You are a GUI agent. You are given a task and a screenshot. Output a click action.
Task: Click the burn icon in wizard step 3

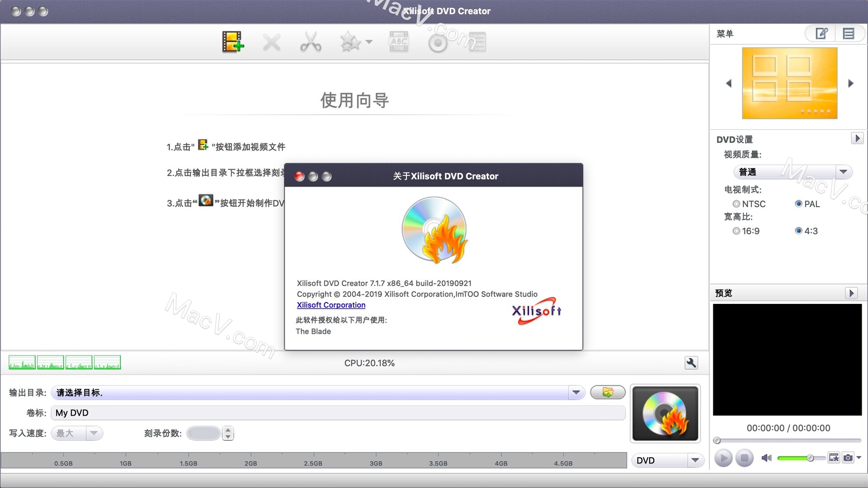tap(206, 200)
